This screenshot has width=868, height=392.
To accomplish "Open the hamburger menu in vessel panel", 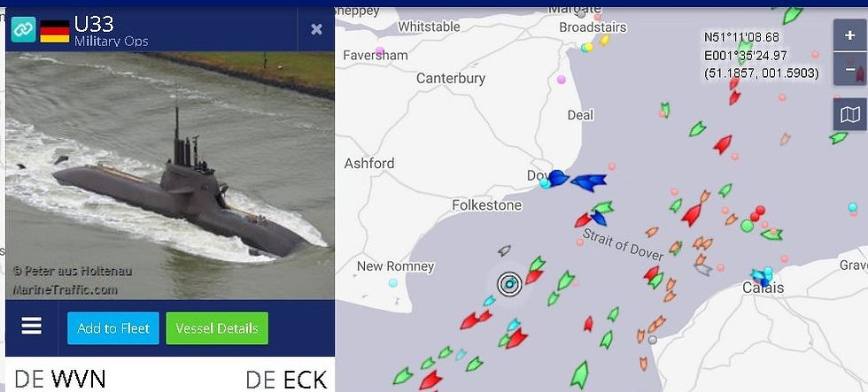I will (32, 327).
